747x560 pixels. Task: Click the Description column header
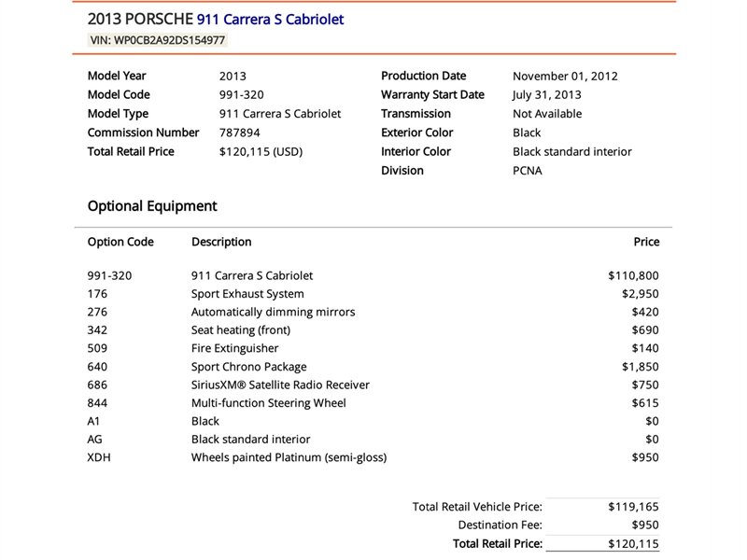(221, 242)
